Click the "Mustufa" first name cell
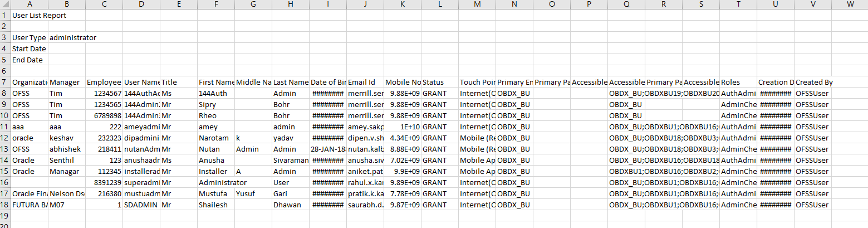 (x=215, y=193)
